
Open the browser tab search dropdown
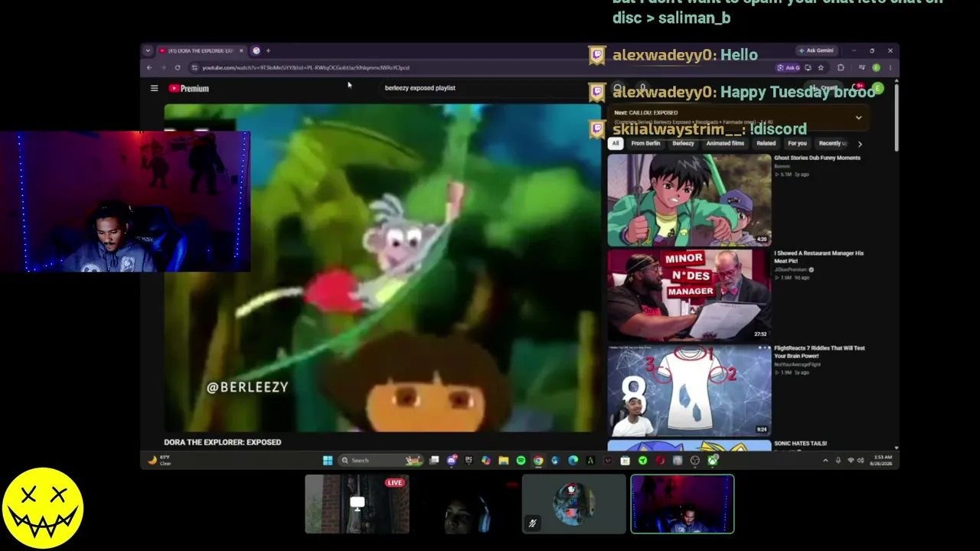148,51
